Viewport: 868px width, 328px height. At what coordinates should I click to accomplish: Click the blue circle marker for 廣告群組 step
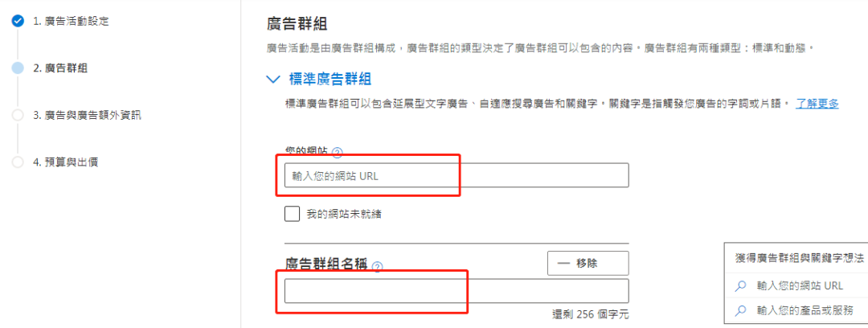[18, 68]
